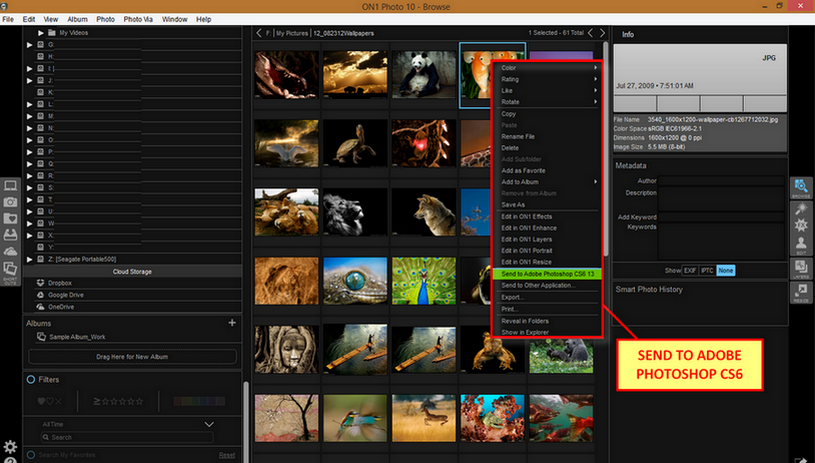This screenshot has height=463, width=815.
Task: Open Google Drive cloud storage
Action: [65, 295]
